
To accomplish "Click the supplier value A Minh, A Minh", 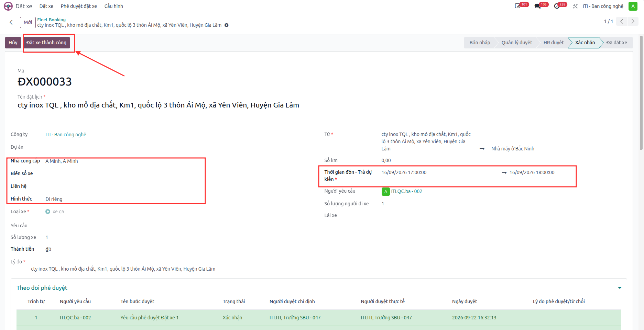I will 62,161.
